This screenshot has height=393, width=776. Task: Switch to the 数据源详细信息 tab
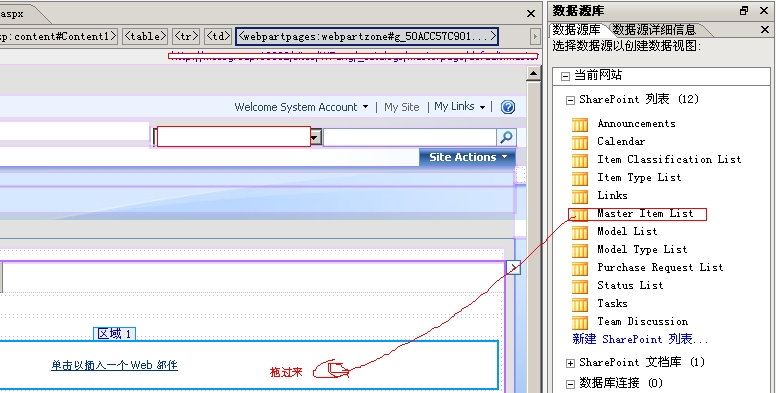(x=654, y=29)
